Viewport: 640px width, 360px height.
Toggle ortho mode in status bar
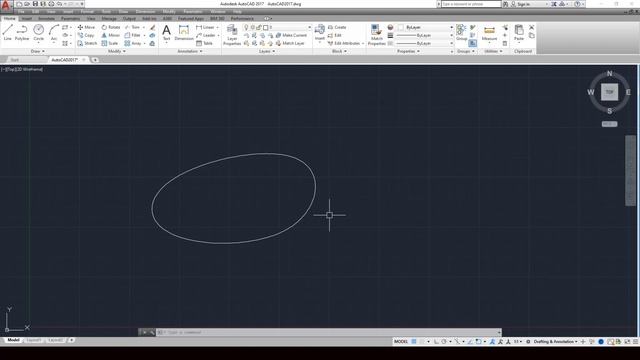click(x=436, y=342)
